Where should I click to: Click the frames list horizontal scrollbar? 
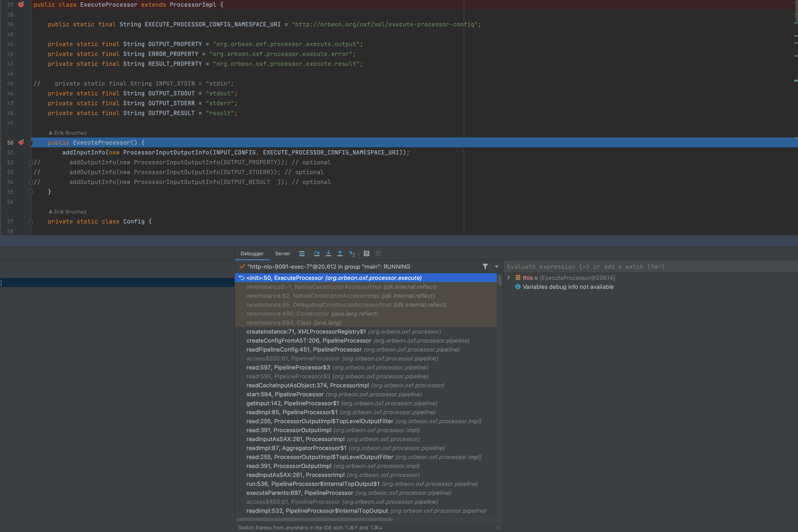point(314,519)
